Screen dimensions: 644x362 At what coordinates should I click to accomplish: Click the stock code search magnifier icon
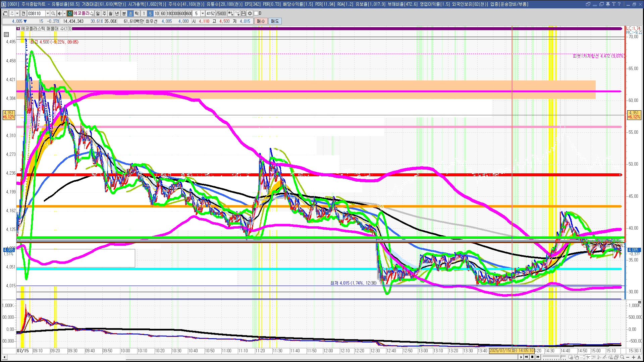[53, 13]
